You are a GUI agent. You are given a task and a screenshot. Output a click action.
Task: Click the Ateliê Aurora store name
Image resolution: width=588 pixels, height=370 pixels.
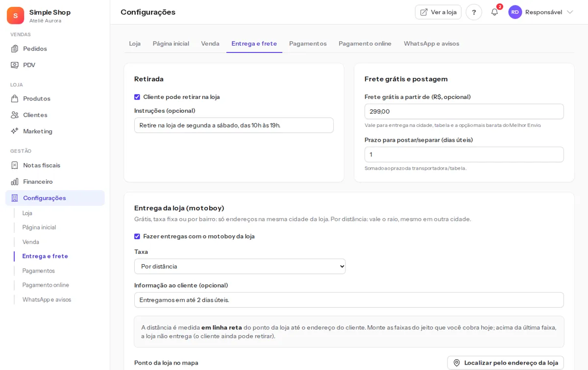(x=45, y=21)
